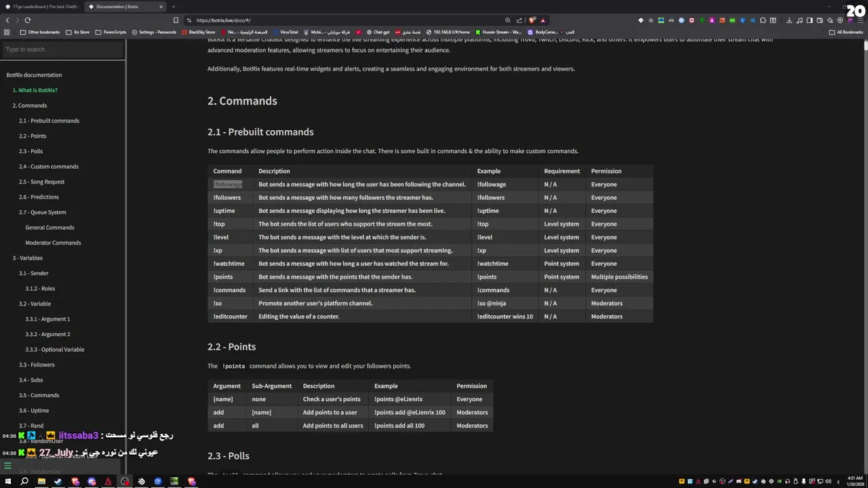Viewport: 868px width, 488px height.
Task: Click the Type to search box
Action: click(x=62, y=49)
